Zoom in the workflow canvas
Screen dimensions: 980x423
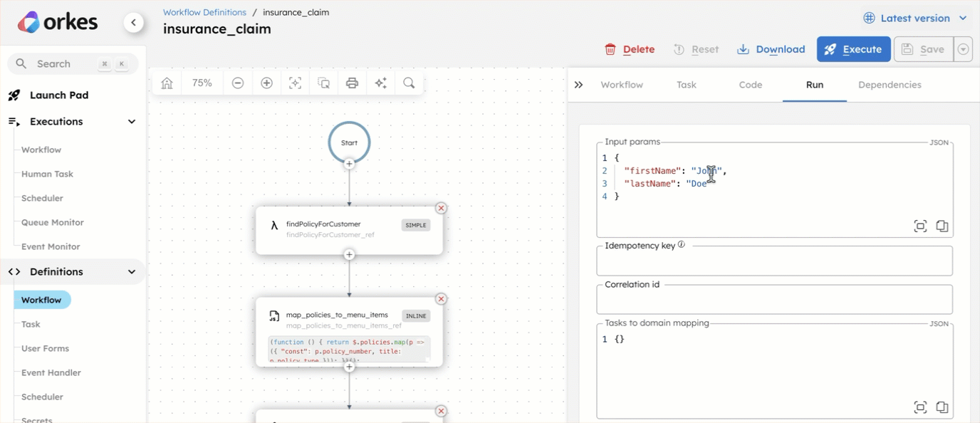266,83
